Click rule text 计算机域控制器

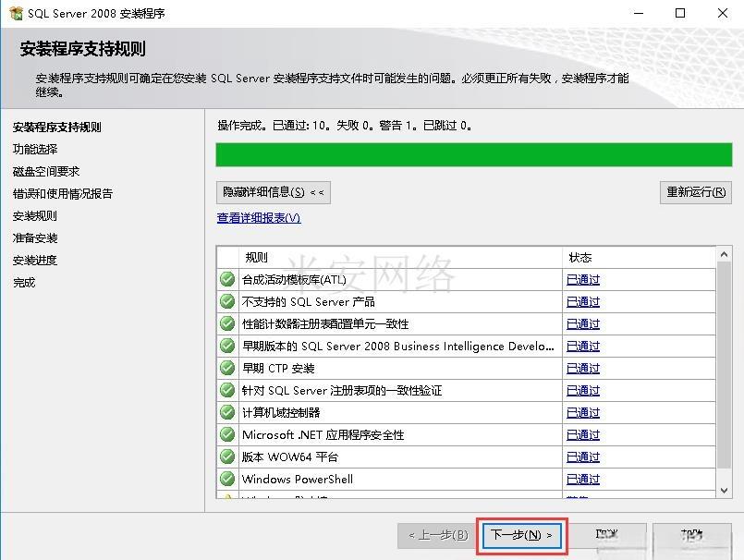pos(281,413)
